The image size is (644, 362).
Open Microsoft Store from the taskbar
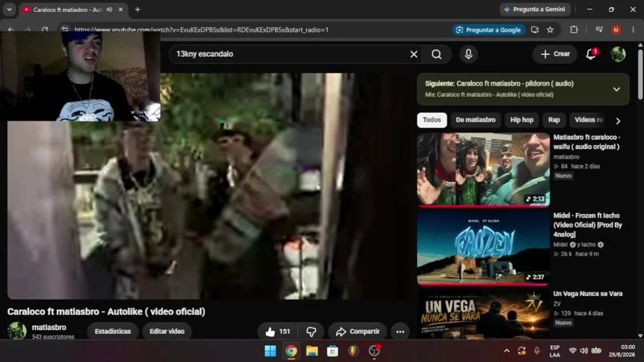click(x=333, y=351)
